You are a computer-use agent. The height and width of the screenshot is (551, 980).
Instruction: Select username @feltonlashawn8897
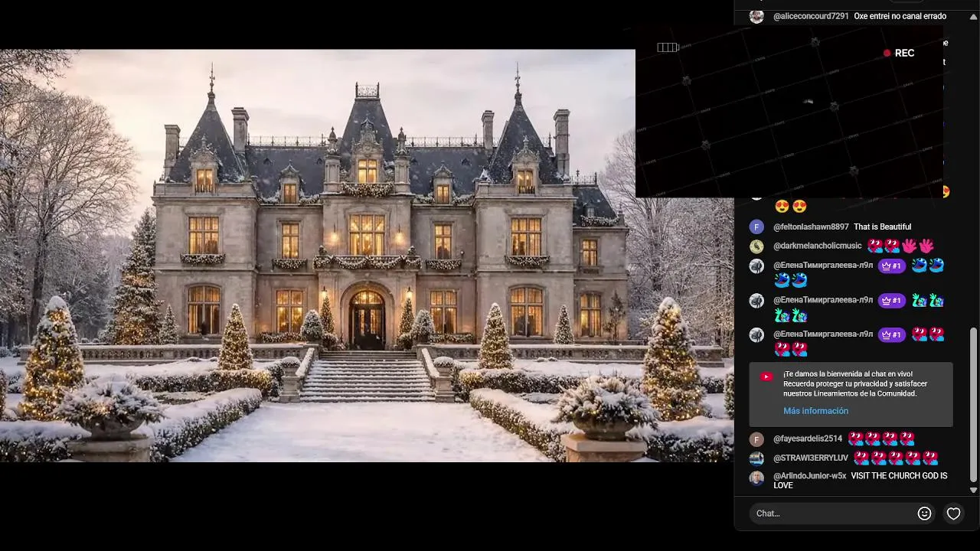(x=811, y=227)
